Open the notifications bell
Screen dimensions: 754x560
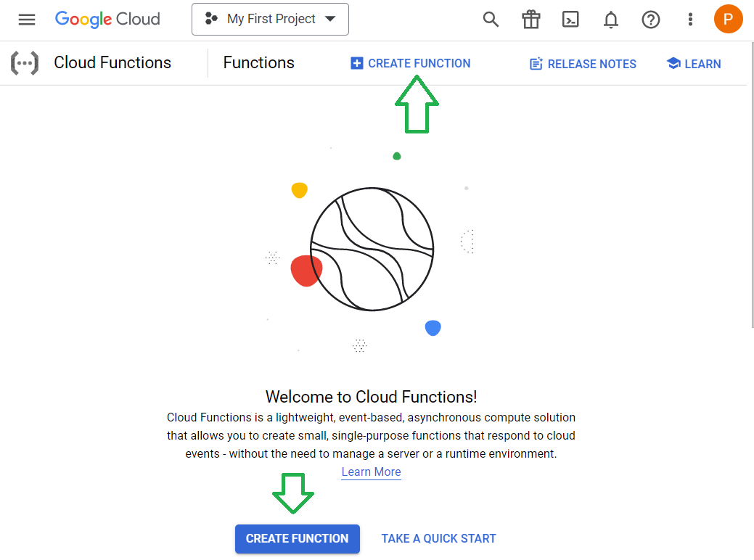point(611,20)
